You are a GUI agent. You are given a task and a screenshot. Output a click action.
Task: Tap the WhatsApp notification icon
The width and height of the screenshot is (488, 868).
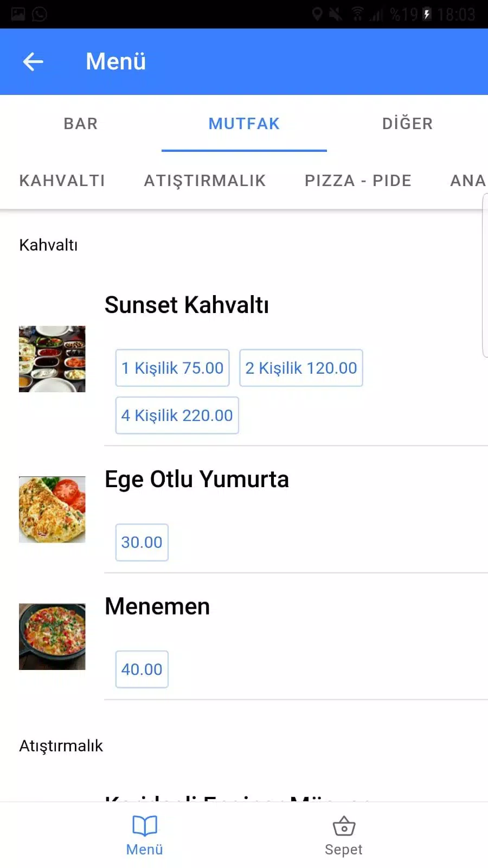click(x=40, y=14)
